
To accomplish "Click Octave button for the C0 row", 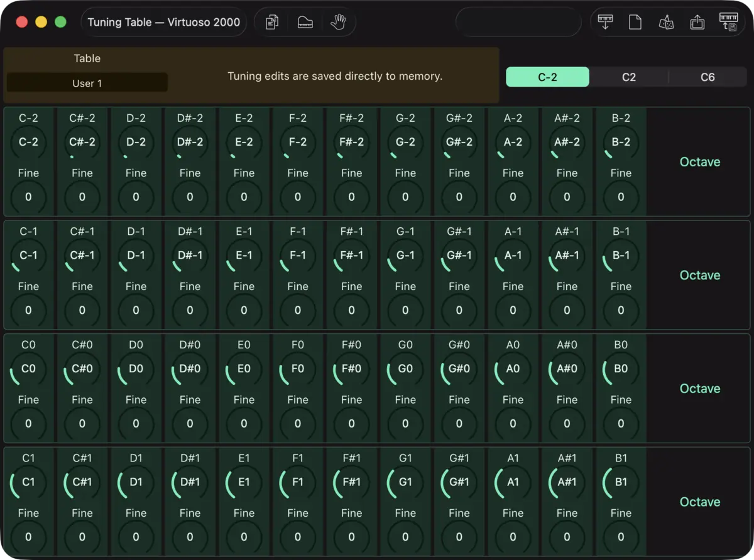I will coord(700,389).
